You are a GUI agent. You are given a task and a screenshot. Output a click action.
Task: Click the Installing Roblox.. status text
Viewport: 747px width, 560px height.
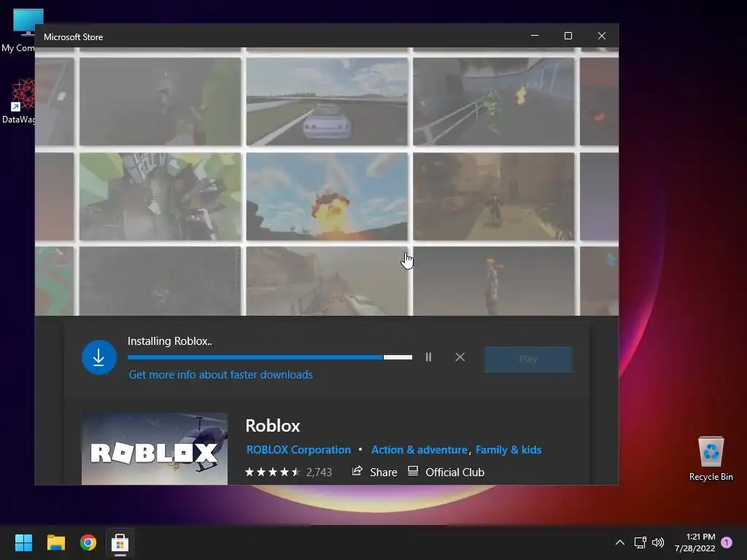pyautogui.click(x=169, y=341)
